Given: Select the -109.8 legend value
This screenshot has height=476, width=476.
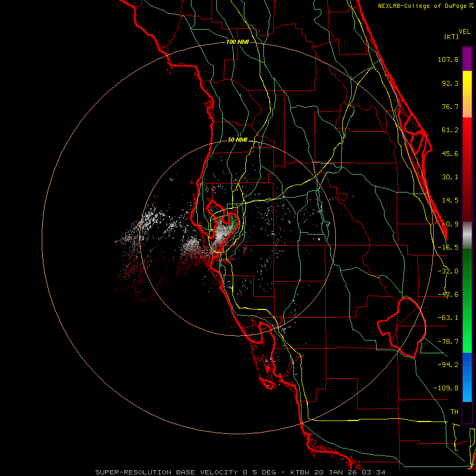Looking at the screenshot, I should point(446,388).
